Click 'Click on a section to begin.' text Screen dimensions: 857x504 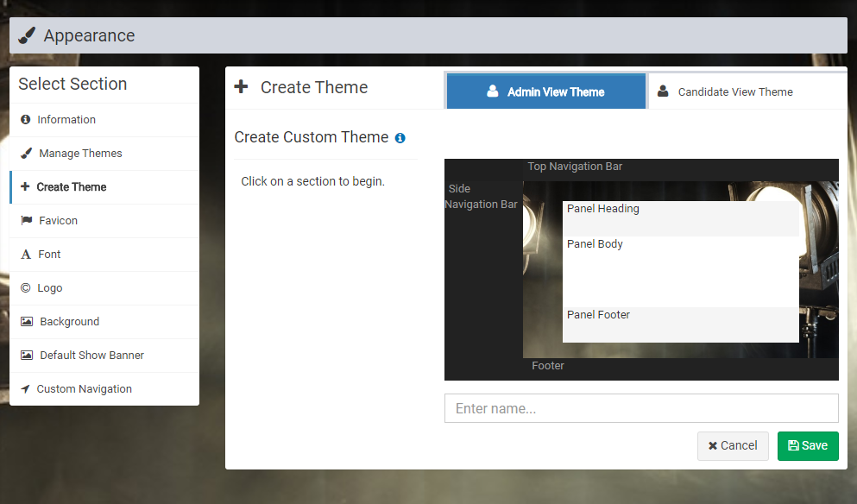click(x=313, y=181)
